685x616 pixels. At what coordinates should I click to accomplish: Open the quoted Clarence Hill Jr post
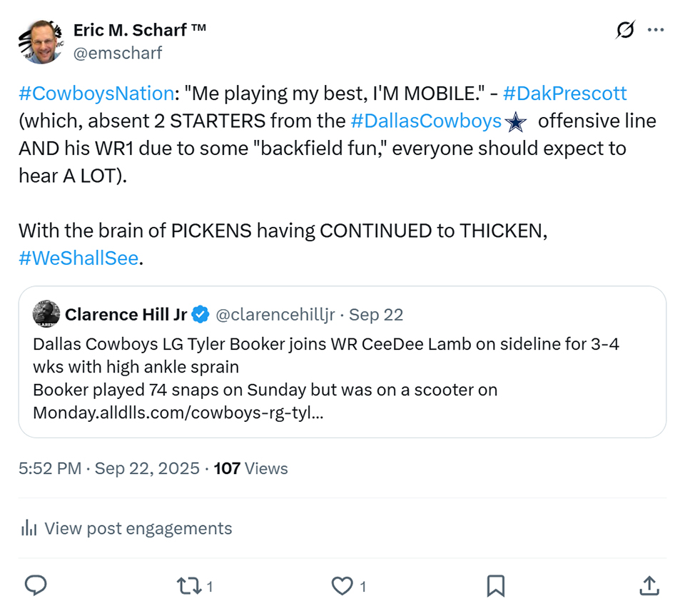point(342,378)
